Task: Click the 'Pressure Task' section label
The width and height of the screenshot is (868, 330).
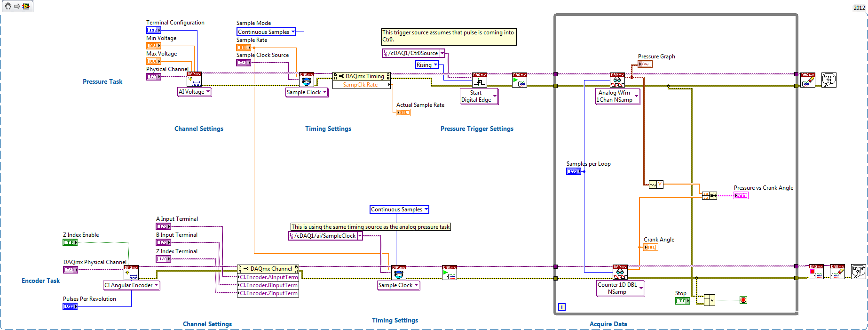Action: coord(103,81)
